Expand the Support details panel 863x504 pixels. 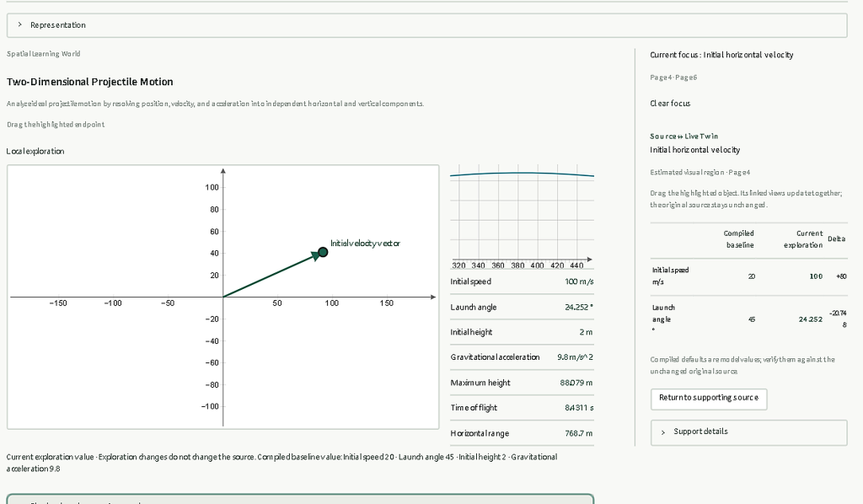click(748, 432)
